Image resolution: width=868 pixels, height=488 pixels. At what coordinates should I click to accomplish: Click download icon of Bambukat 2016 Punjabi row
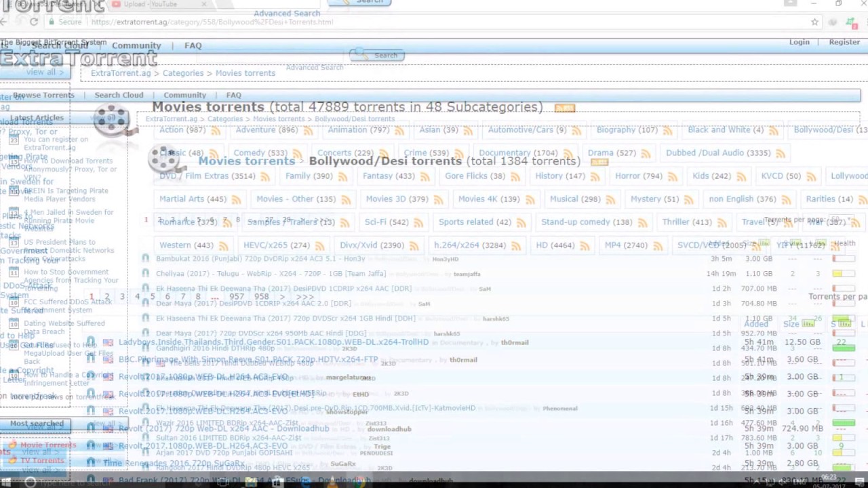[x=145, y=258]
